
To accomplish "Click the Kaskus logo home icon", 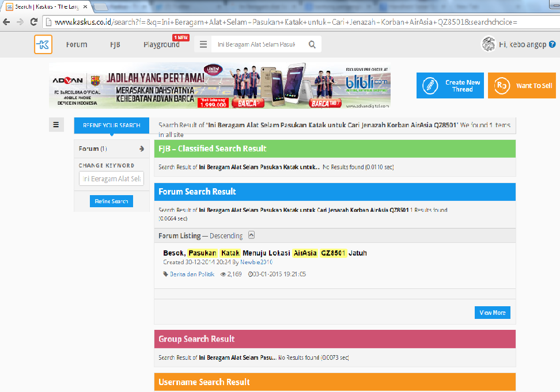I will (43, 44).
